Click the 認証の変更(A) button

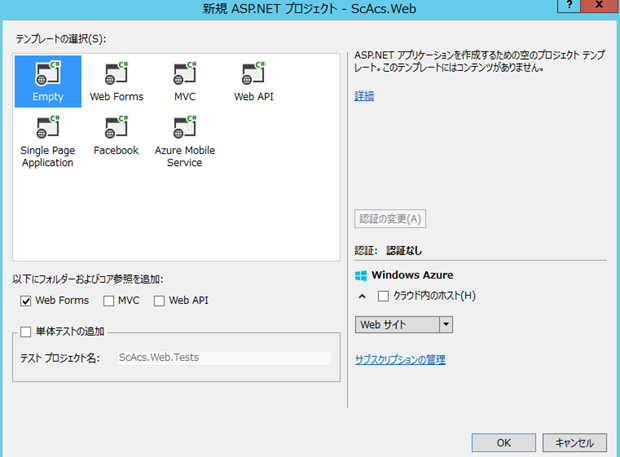390,219
